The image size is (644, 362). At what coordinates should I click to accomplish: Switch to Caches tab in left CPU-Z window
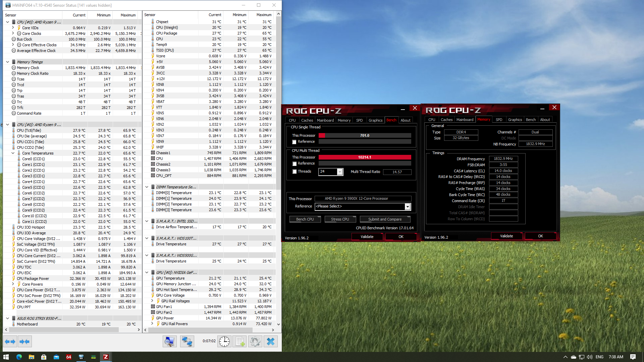307,120
